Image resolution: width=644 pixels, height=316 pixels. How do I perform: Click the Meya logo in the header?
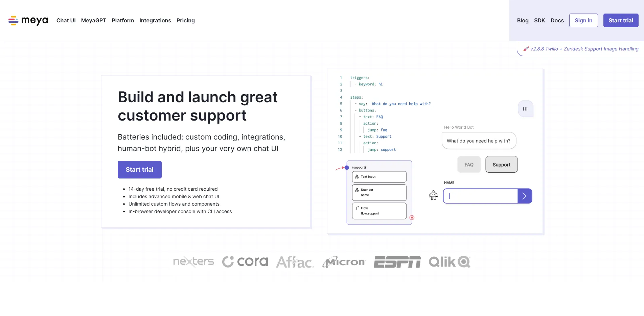(x=28, y=20)
